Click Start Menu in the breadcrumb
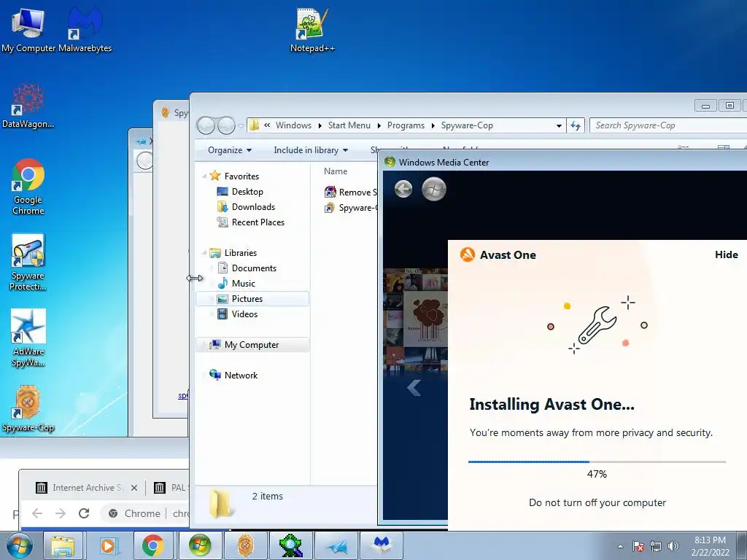Viewport: 747px width, 560px height. pos(349,125)
